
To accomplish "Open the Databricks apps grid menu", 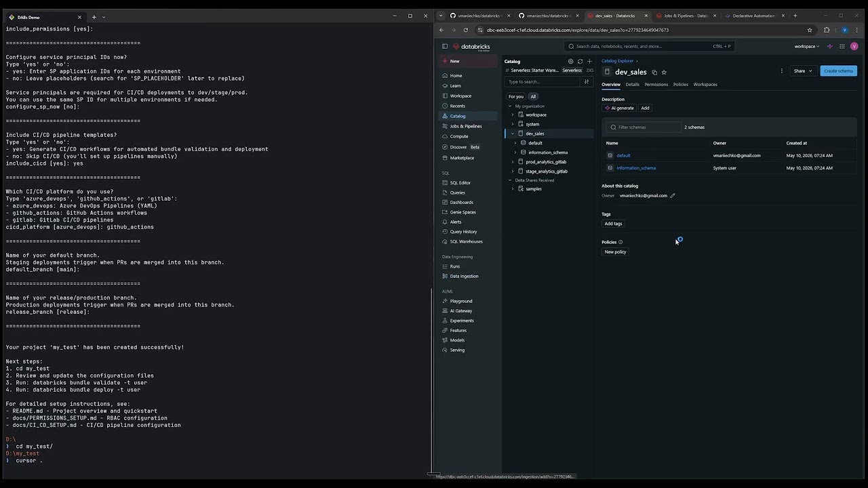I will (842, 46).
